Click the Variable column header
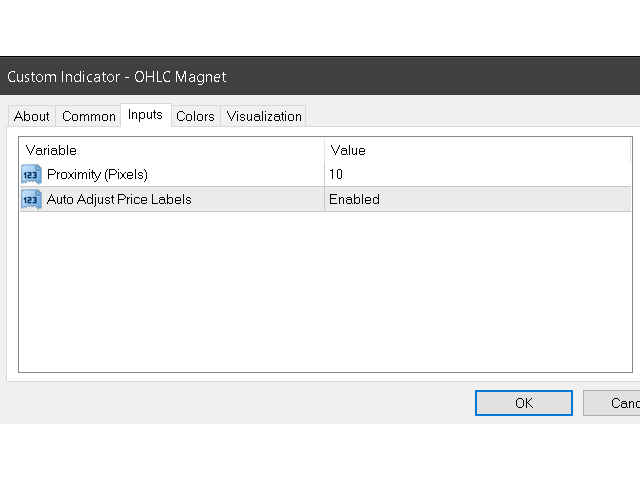Screen dimensions: 640x480 click(x=52, y=150)
